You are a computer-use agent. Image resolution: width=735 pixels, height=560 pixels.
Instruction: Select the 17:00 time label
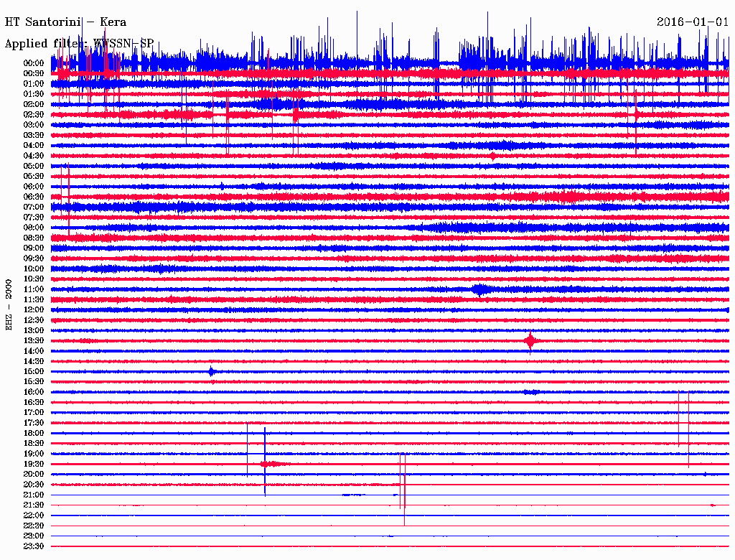pyautogui.click(x=34, y=413)
